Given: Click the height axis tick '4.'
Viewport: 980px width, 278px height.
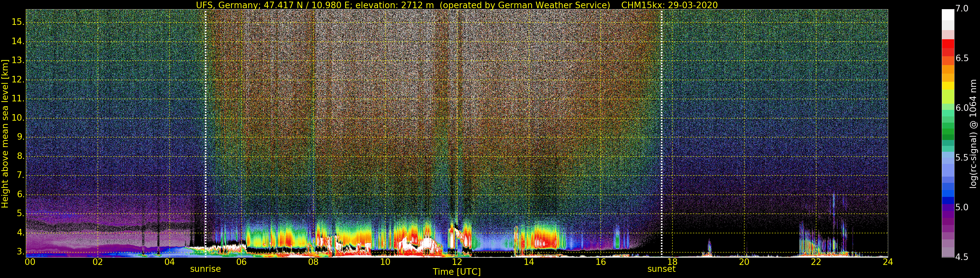Looking at the screenshot, I should [21, 233].
